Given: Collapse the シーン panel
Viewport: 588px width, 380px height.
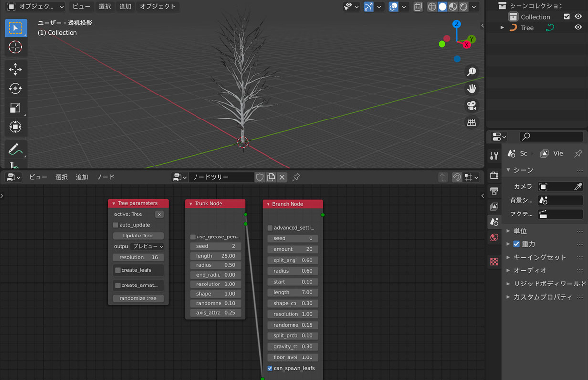Looking at the screenshot, I should pos(509,170).
